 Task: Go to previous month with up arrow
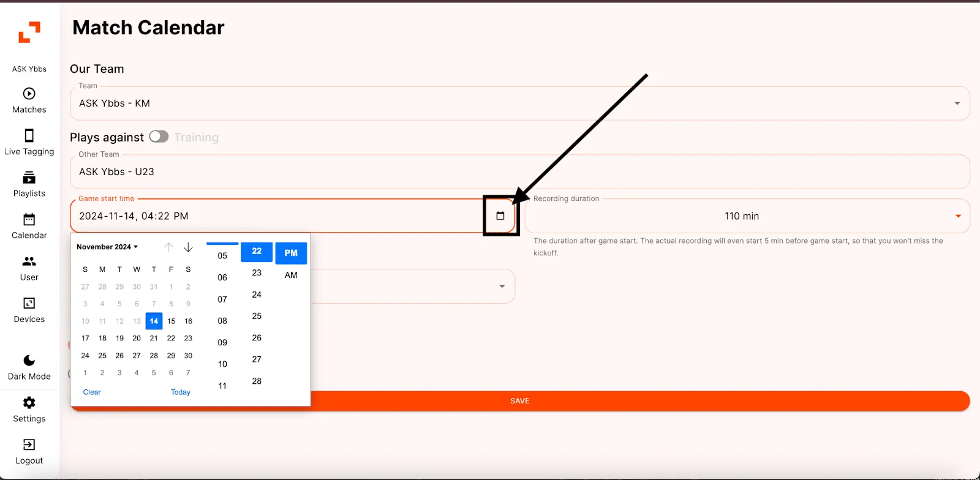pyautogui.click(x=169, y=247)
